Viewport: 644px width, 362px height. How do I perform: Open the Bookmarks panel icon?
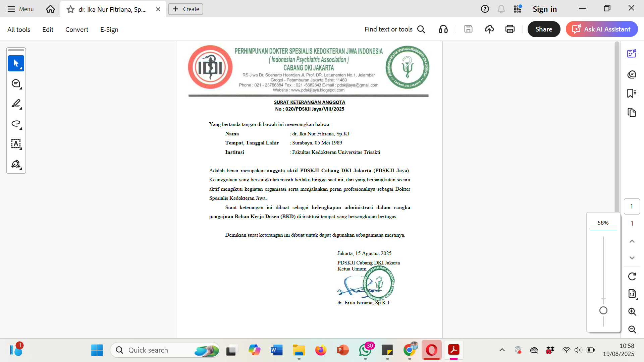[632, 93]
